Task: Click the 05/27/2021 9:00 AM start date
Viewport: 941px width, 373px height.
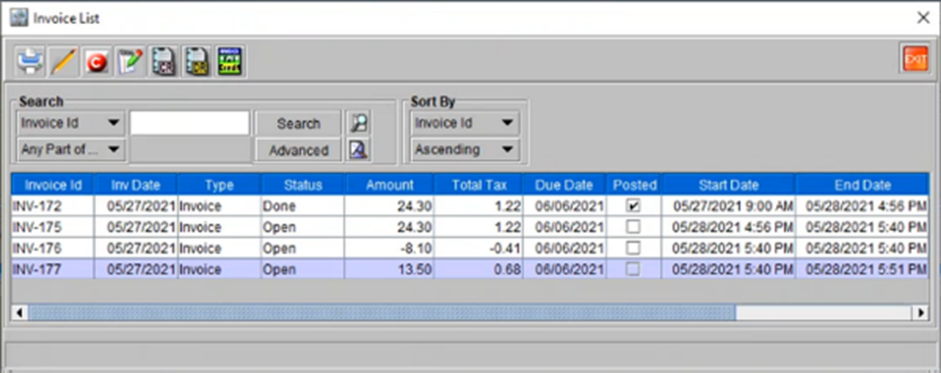Action: tap(729, 206)
